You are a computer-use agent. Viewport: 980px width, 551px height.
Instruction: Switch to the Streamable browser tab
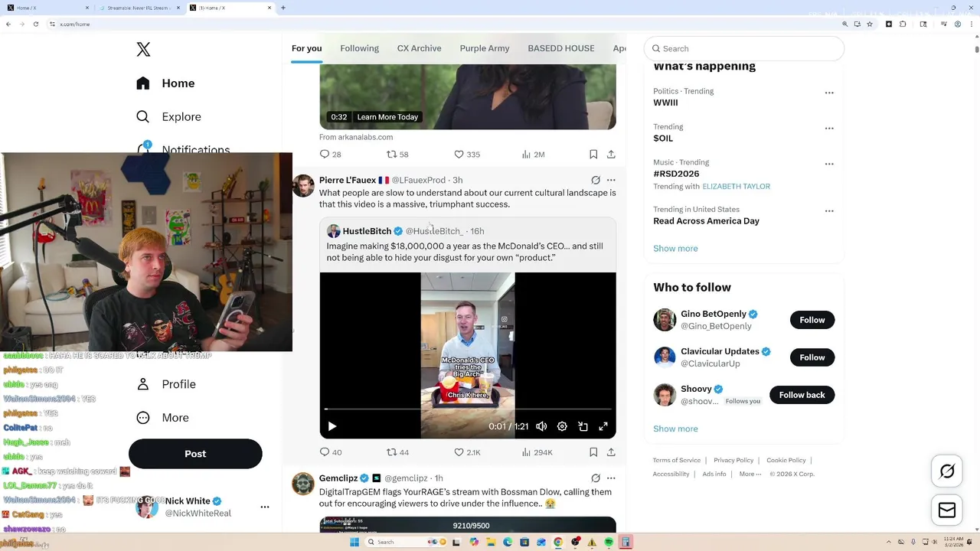click(x=139, y=8)
